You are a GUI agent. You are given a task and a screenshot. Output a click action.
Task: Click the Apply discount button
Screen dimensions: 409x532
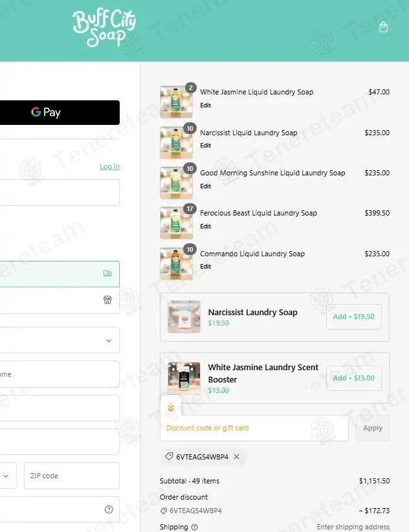373,428
